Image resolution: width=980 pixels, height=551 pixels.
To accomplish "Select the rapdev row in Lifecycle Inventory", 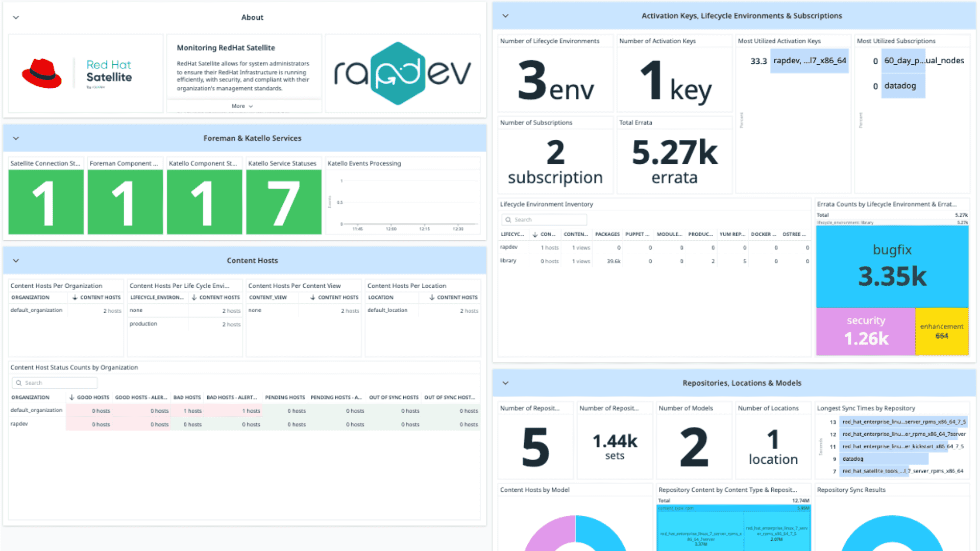I will (654, 247).
